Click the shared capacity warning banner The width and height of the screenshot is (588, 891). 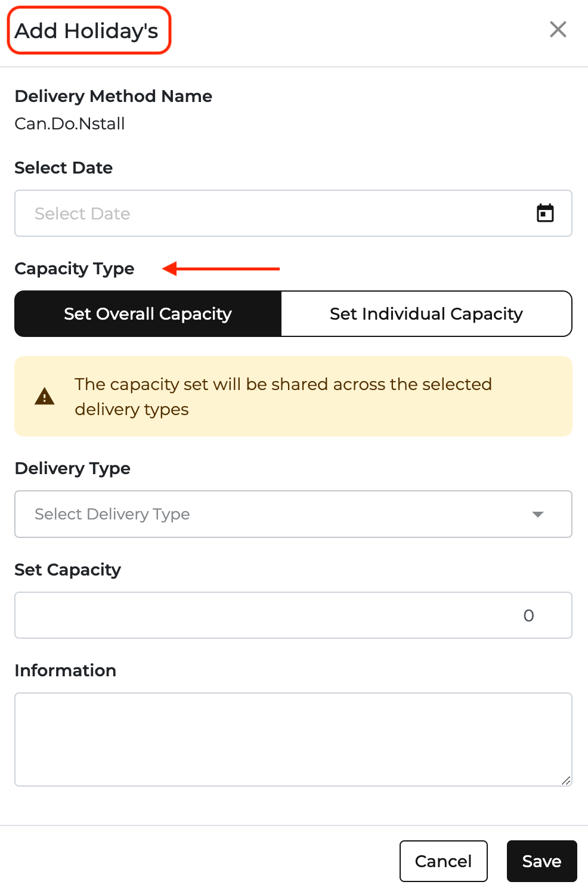coord(293,397)
